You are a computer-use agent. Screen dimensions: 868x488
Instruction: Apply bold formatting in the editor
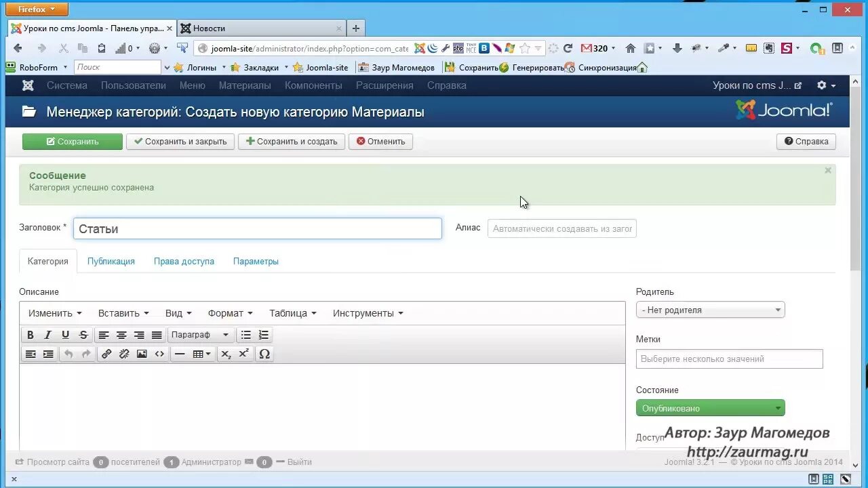[x=31, y=335]
